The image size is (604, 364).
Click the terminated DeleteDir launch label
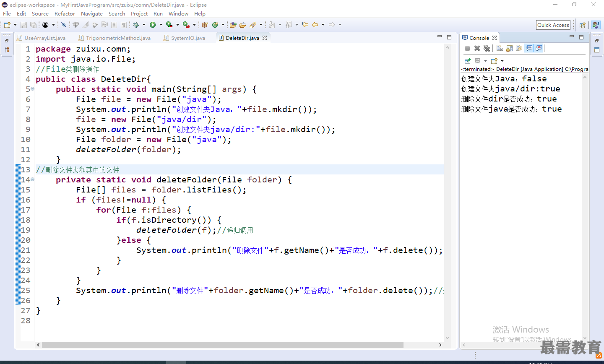[x=524, y=69]
